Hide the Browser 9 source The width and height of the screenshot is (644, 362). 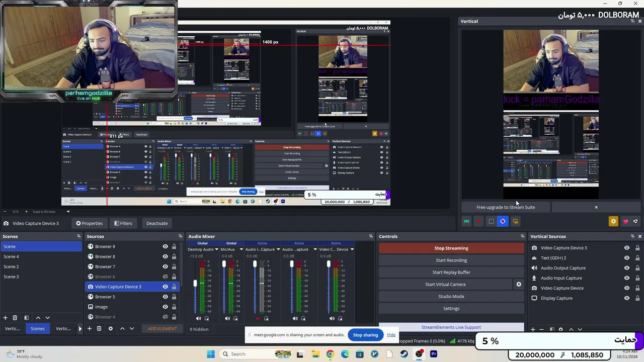[x=165, y=246]
